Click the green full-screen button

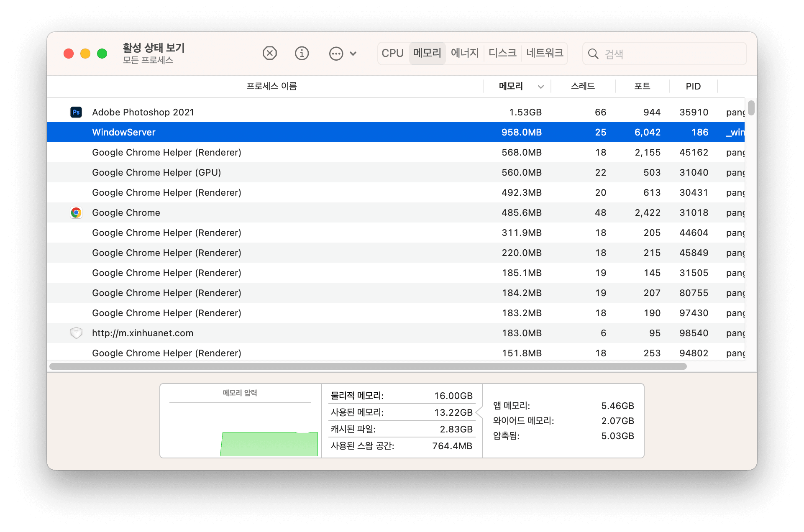(x=102, y=54)
